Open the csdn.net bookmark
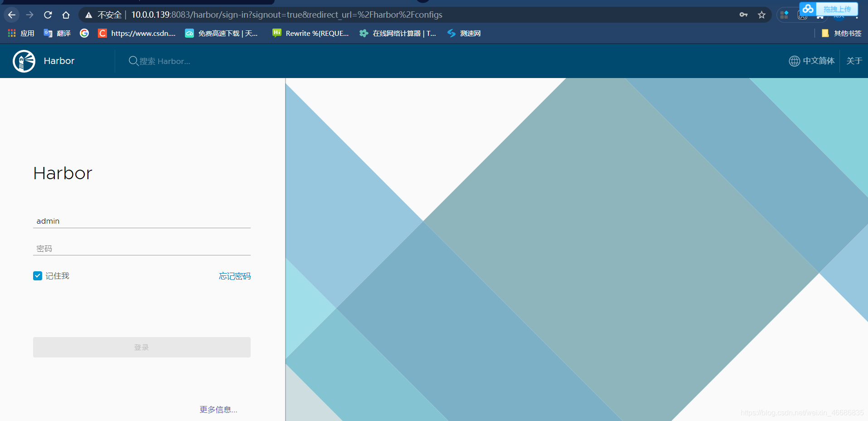This screenshot has width=868, height=421. (137, 33)
